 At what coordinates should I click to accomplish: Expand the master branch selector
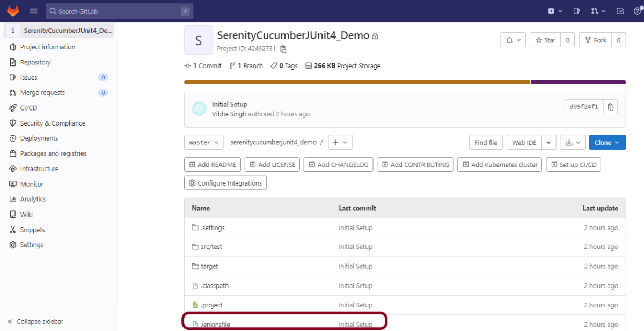pos(204,142)
